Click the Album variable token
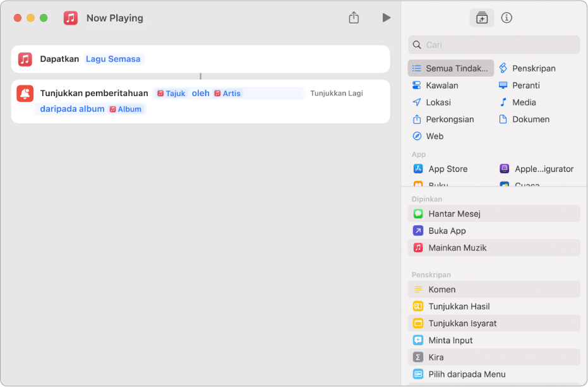This screenshot has width=588, height=387. [126, 109]
